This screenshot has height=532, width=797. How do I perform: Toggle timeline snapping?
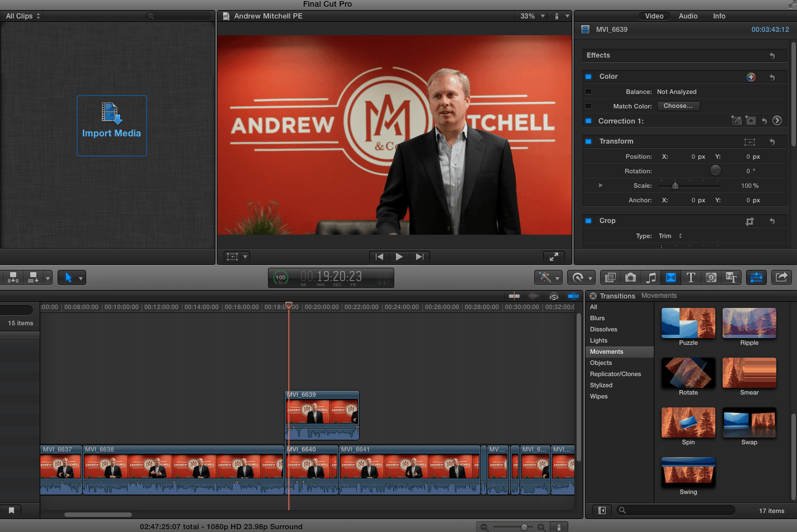(573, 296)
